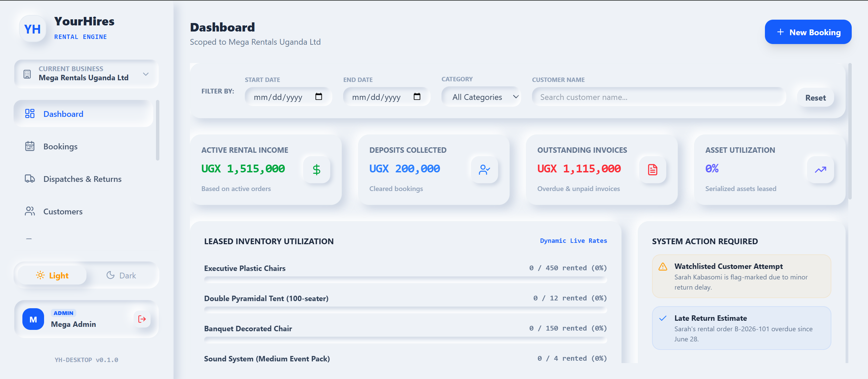The height and width of the screenshot is (379, 868).
Task: Click the sun icon in theme switcher
Action: click(40, 275)
